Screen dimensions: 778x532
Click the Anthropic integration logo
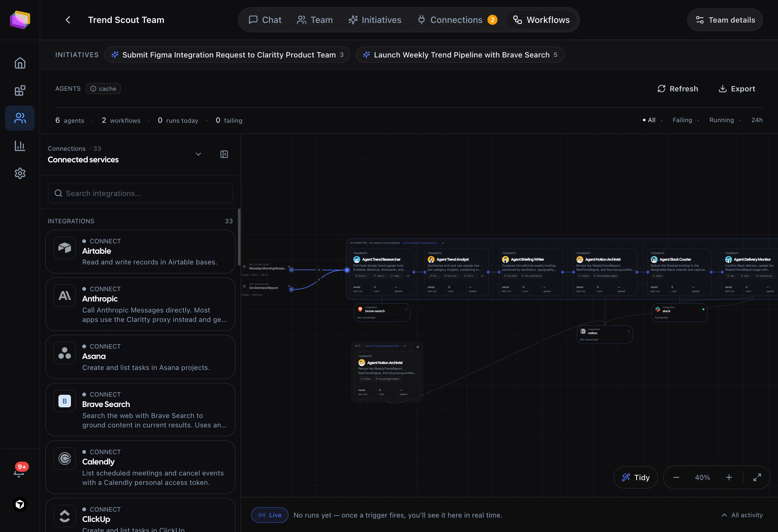[x=65, y=296]
